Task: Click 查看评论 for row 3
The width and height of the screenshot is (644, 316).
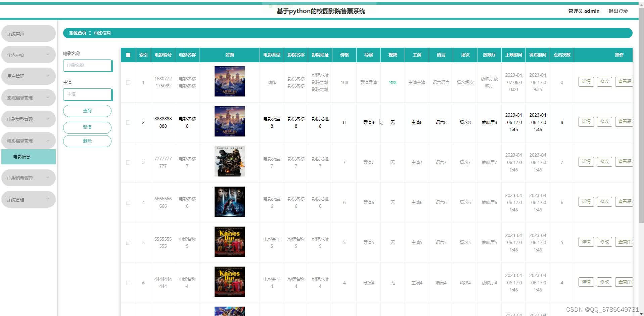Action: pos(624,162)
